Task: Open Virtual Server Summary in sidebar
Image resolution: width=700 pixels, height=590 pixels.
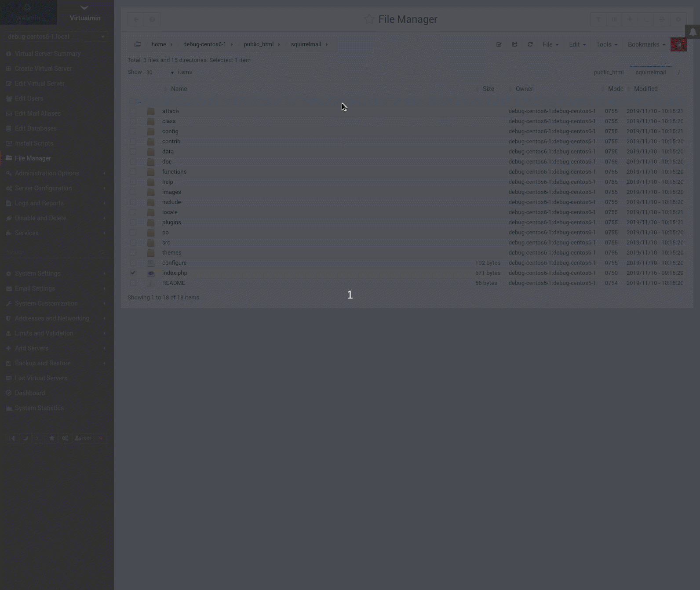Action: 47,54
